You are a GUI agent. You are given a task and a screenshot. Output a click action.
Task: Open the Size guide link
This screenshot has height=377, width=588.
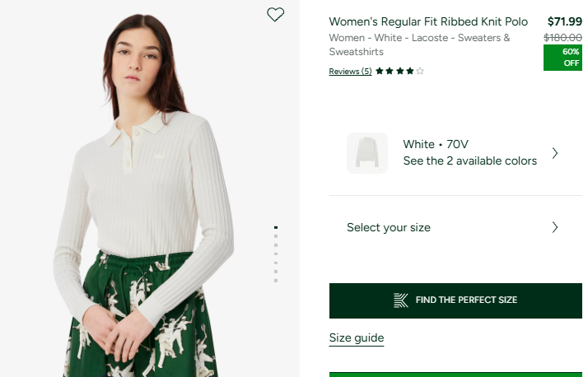click(357, 337)
